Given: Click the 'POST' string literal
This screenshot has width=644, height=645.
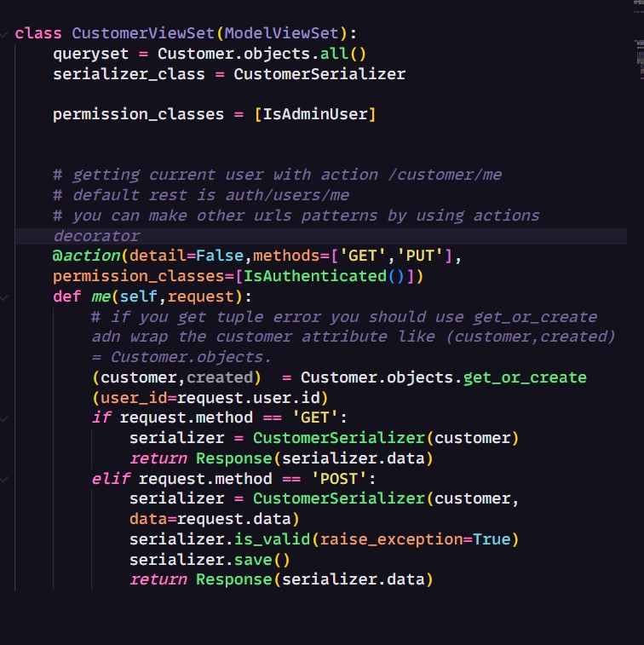Looking at the screenshot, I should 338,479.
